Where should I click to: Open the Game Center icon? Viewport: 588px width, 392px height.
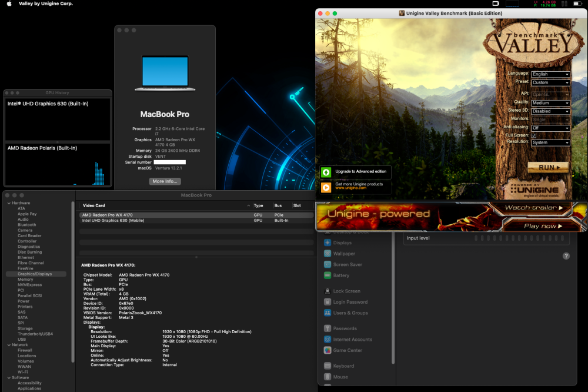[328, 350]
